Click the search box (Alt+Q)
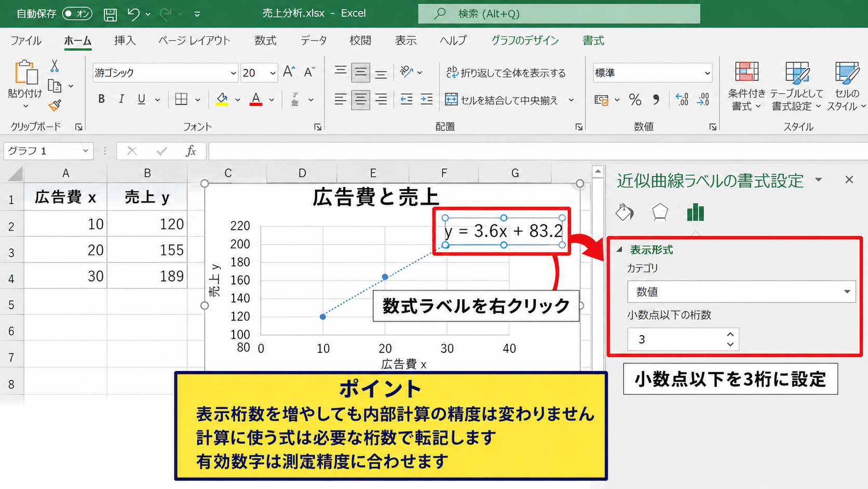868x489 pixels. (559, 14)
